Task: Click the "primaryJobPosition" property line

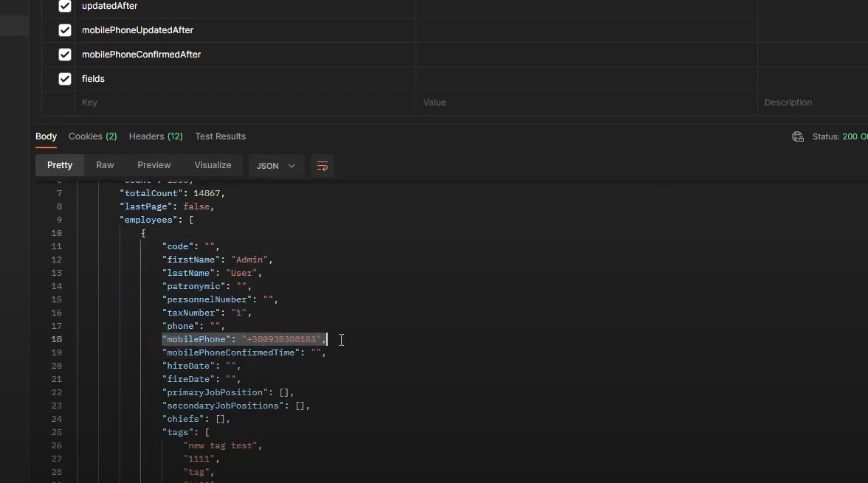Action: [227, 393]
